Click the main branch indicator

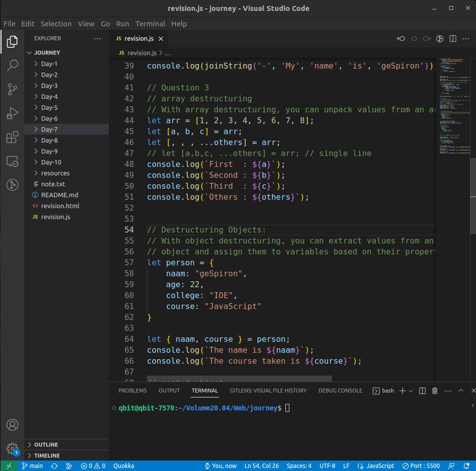coord(32,466)
